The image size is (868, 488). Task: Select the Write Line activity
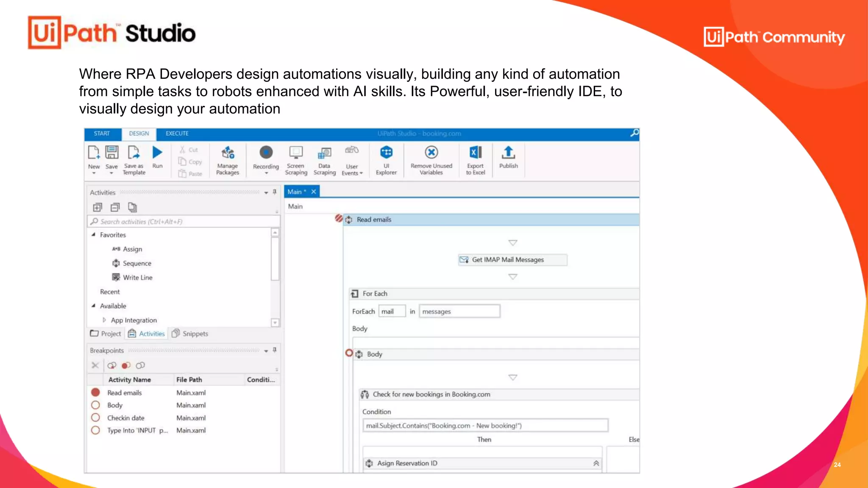point(137,277)
